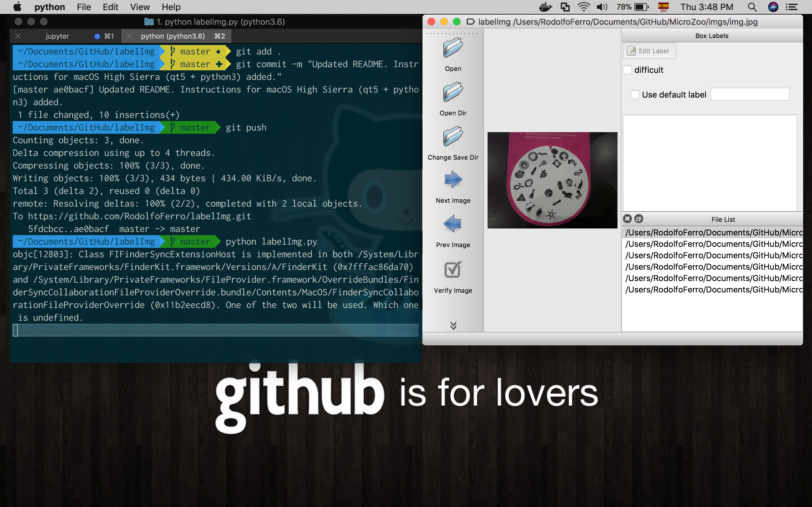This screenshot has width=812, height=507.
Task: Click the microbe image on the canvas
Action: pos(552,180)
